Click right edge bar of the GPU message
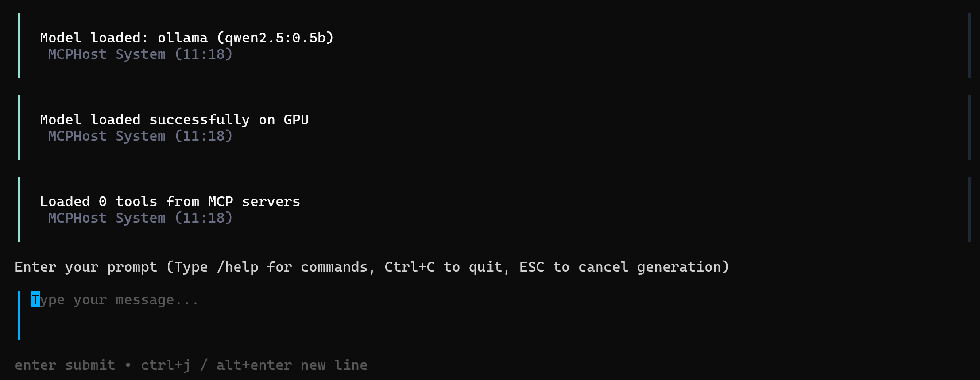The height and width of the screenshot is (380, 980). point(969,127)
